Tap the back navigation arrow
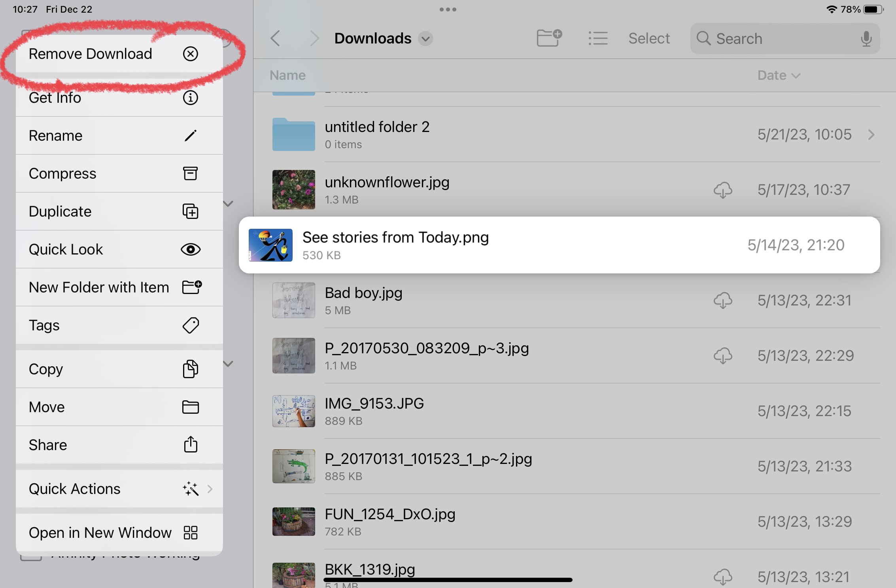Image resolution: width=896 pixels, height=588 pixels. (x=276, y=38)
